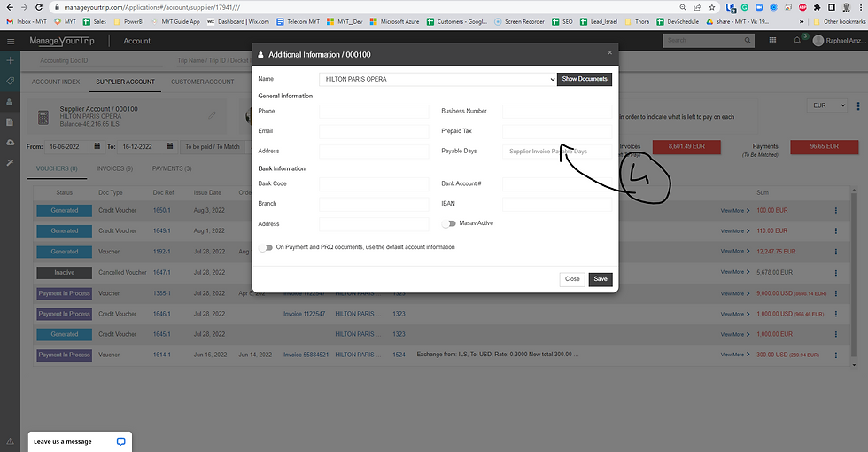The width and height of the screenshot is (868, 452).
Task: Go back in browser history
Action: 10,7
